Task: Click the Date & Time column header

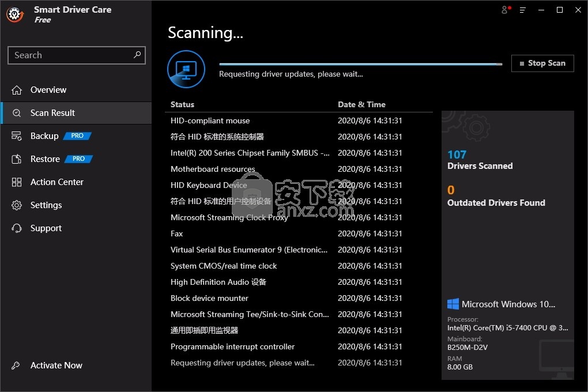Action: click(x=361, y=104)
